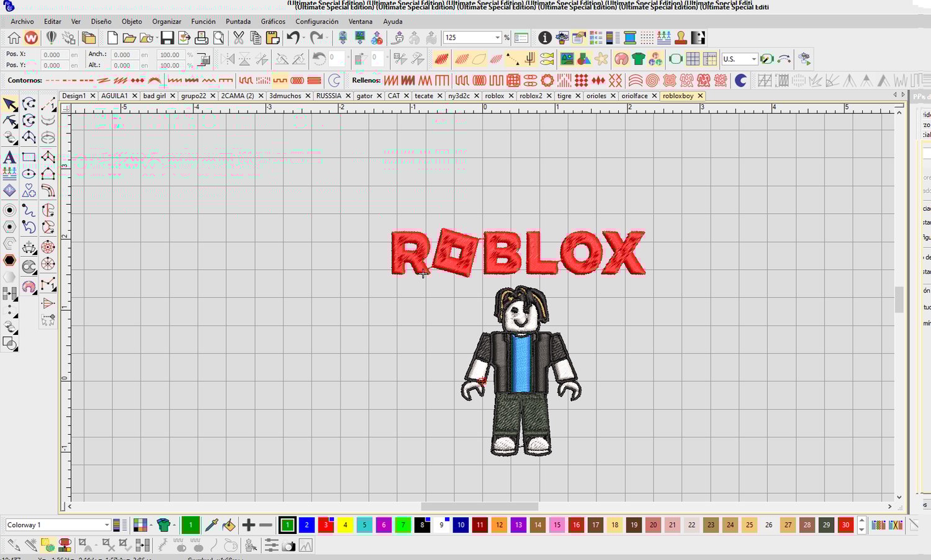Remove a color with the minus icon
This screenshot has height=560, width=931.
(266, 525)
